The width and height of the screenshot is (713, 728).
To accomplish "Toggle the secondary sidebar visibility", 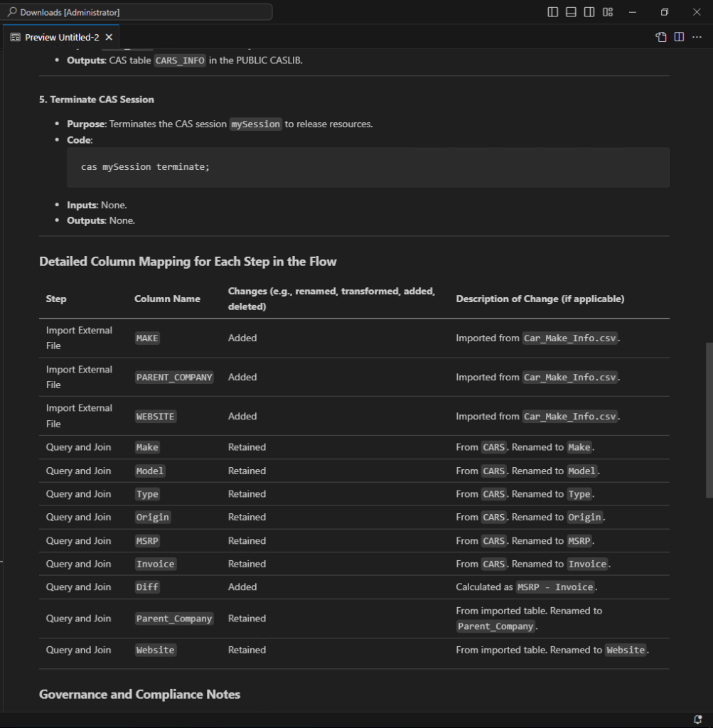I will coord(589,11).
